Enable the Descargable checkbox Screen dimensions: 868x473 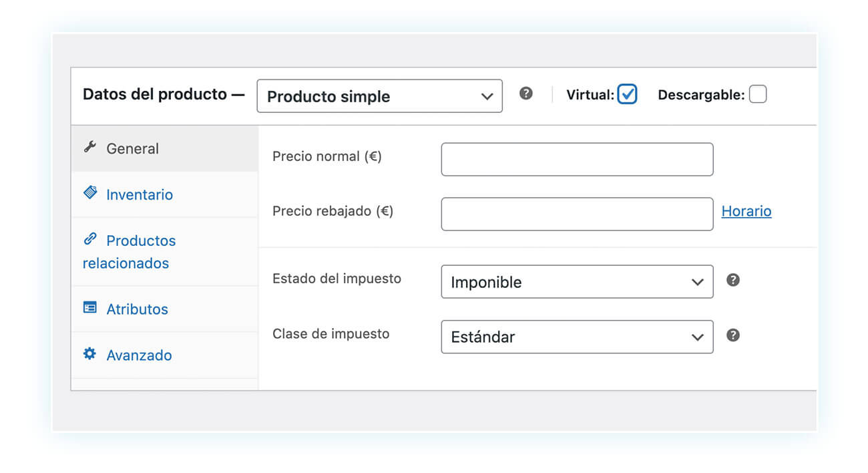pos(758,94)
